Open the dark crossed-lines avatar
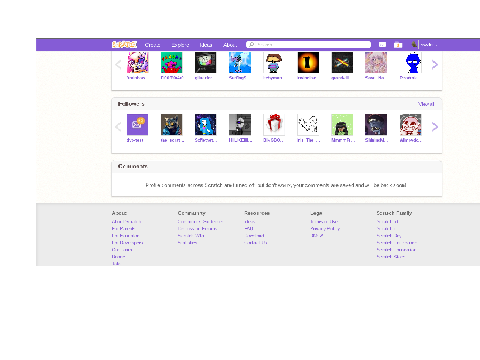The image size is (480, 360). click(x=342, y=62)
